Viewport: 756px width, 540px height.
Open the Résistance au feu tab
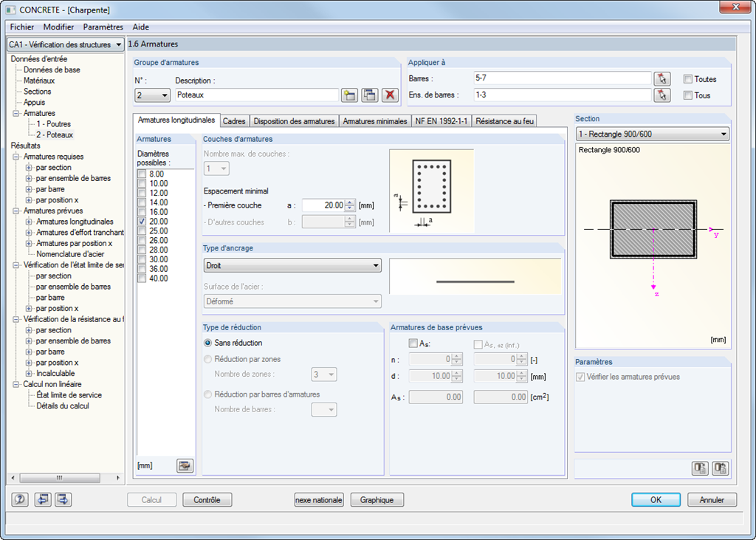(504, 121)
